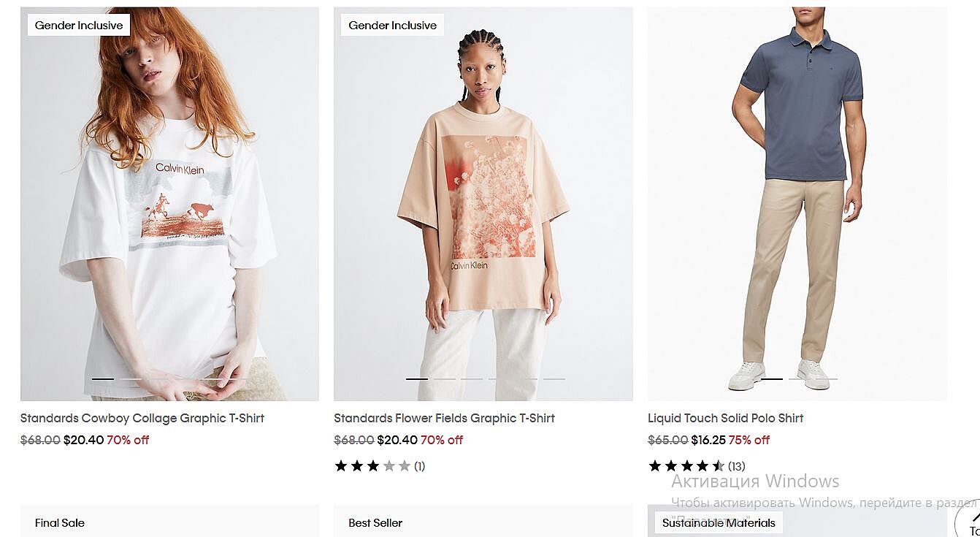980x537 pixels.
Task: Click the peach Flower Fields T-Shirt product photo
Action: click(x=483, y=219)
